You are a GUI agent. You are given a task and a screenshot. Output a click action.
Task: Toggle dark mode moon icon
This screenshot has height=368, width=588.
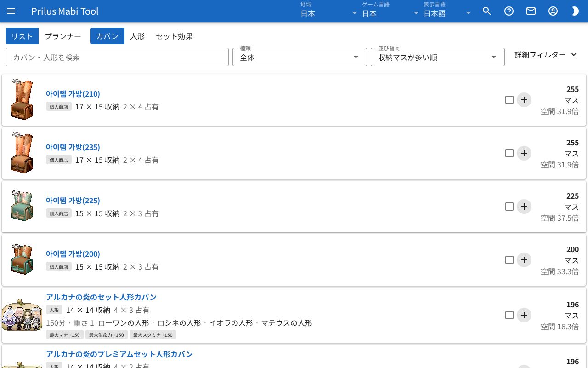[575, 11]
